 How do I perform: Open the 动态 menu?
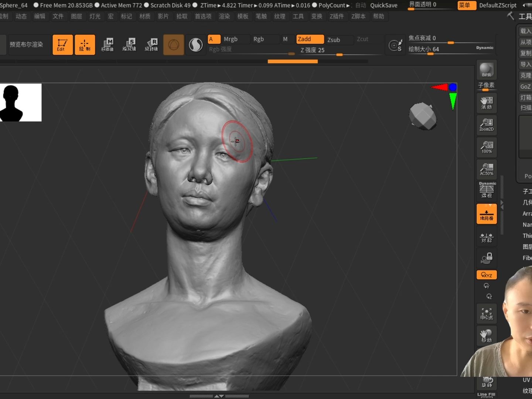pyautogui.click(x=21, y=16)
